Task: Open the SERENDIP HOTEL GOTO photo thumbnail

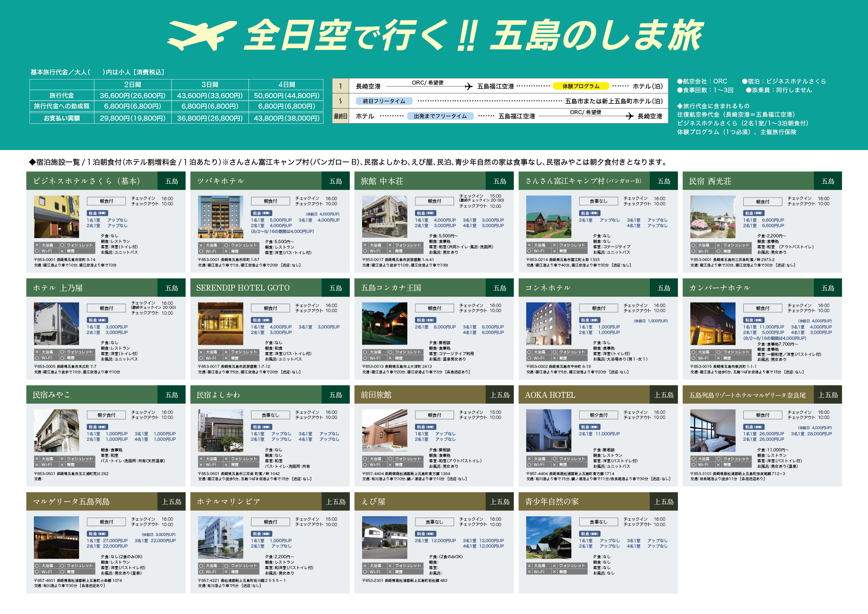Action: tap(220, 323)
